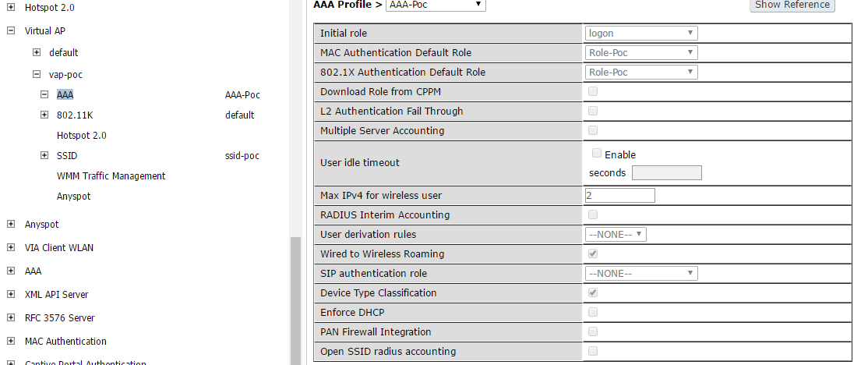Click the AAA-Poc value beside AAA
Viewport: 868px width, 365px height.
pos(242,94)
